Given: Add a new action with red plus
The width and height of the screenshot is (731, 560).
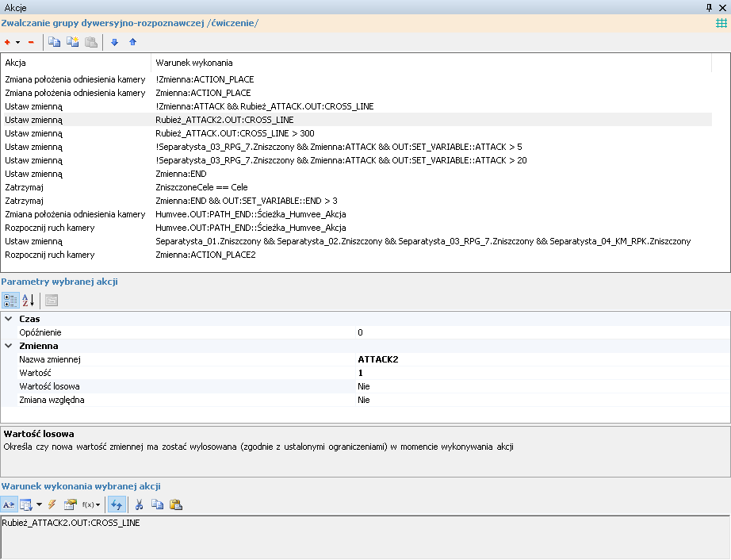Looking at the screenshot, I should tap(7, 42).
